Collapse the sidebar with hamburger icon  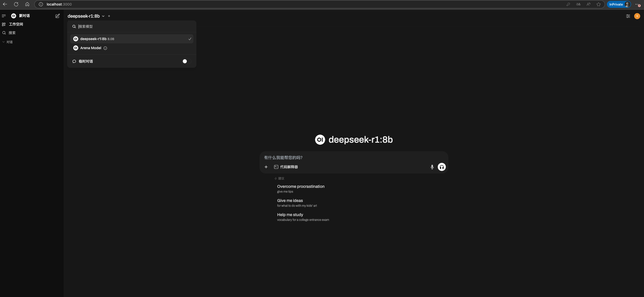click(x=4, y=16)
